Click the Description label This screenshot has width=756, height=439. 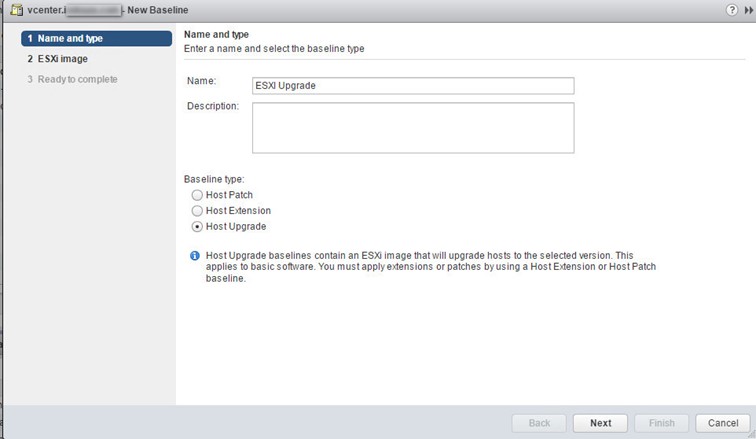click(213, 106)
